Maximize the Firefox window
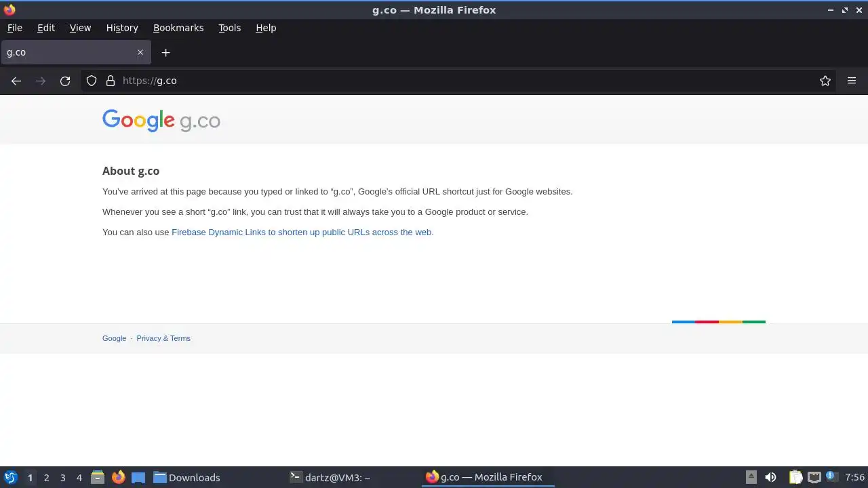 [845, 10]
